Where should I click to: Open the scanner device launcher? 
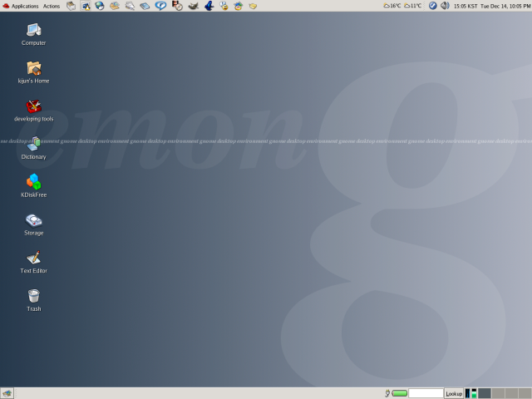click(x=145, y=6)
